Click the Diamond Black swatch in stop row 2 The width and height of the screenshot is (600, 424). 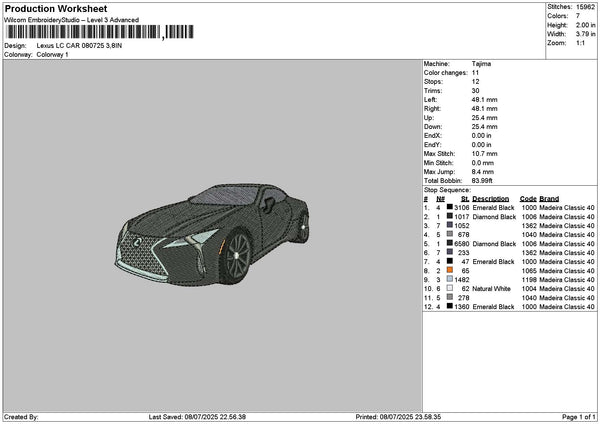coord(450,216)
